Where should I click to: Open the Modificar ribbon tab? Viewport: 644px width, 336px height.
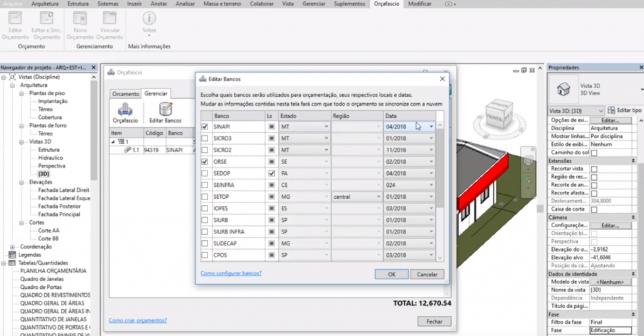click(x=419, y=4)
